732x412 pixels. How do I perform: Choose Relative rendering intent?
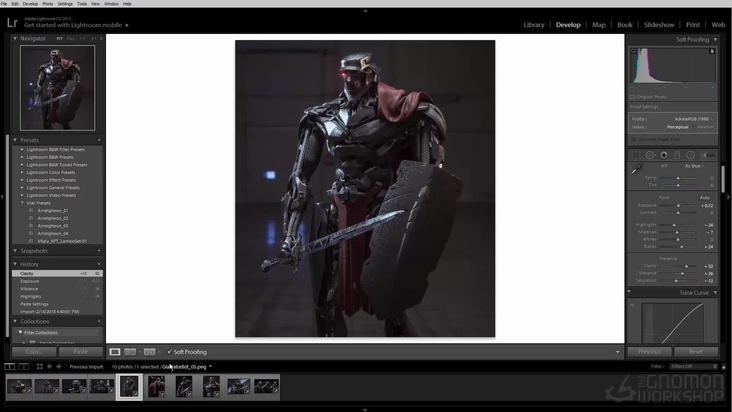pyautogui.click(x=705, y=127)
